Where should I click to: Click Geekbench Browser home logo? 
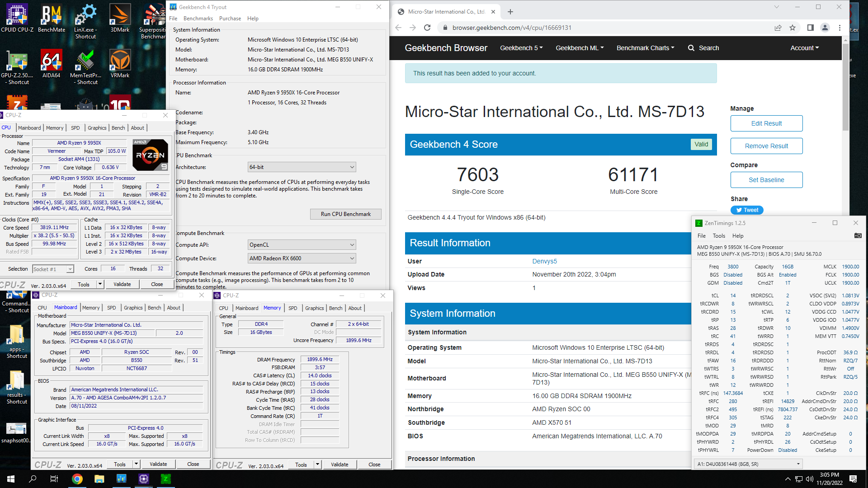(x=446, y=48)
